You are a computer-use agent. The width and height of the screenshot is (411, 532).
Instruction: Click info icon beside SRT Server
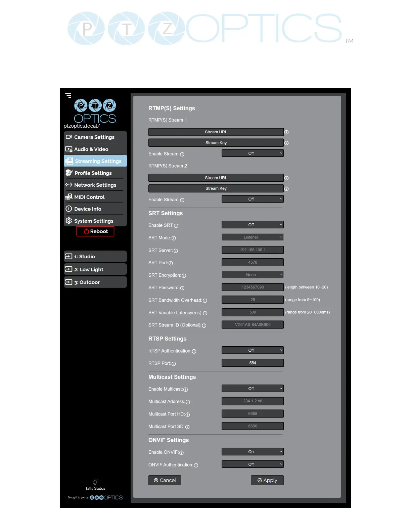click(176, 251)
